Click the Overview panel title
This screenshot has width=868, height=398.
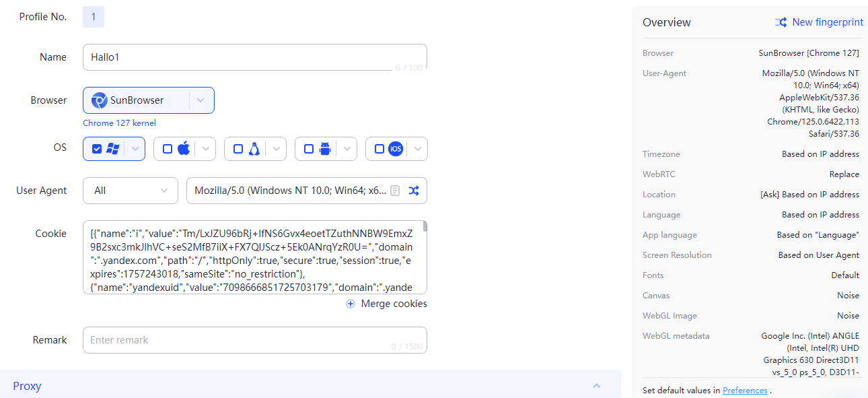[x=667, y=22]
